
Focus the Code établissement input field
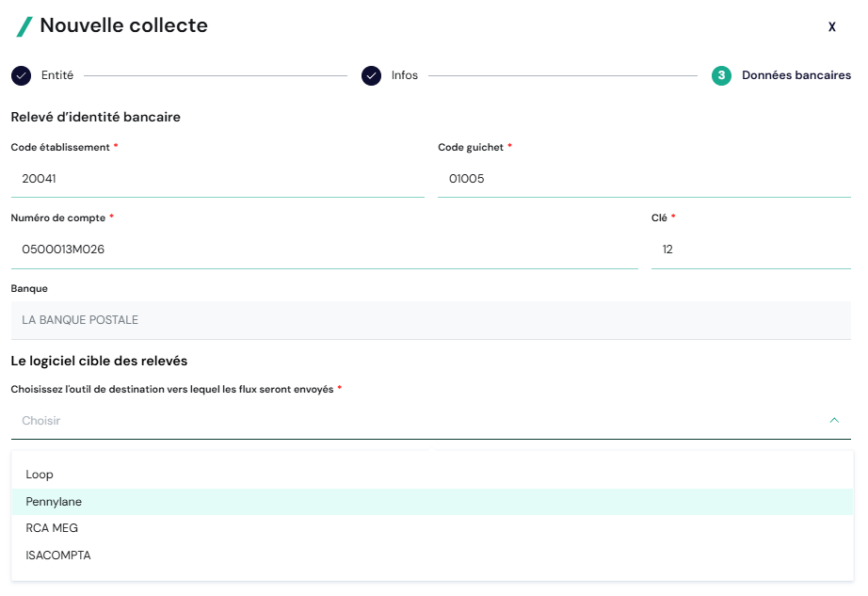217,179
